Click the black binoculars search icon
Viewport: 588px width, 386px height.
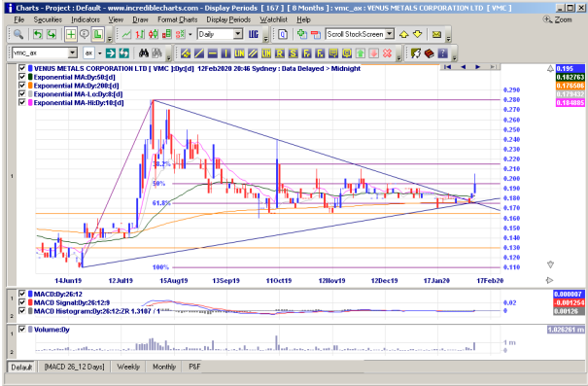[144, 53]
